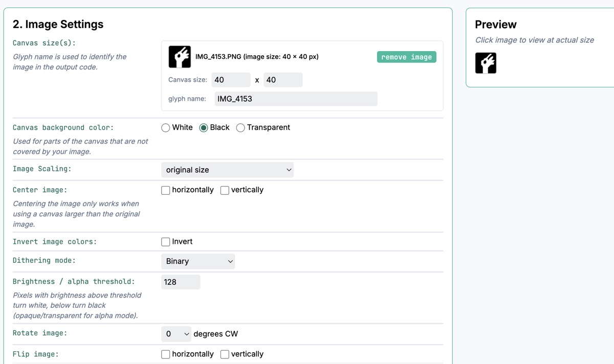Image resolution: width=614 pixels, height=364 pixels.
Task: Click the 'Canvas background color:' label
Action: coord(63,127)
